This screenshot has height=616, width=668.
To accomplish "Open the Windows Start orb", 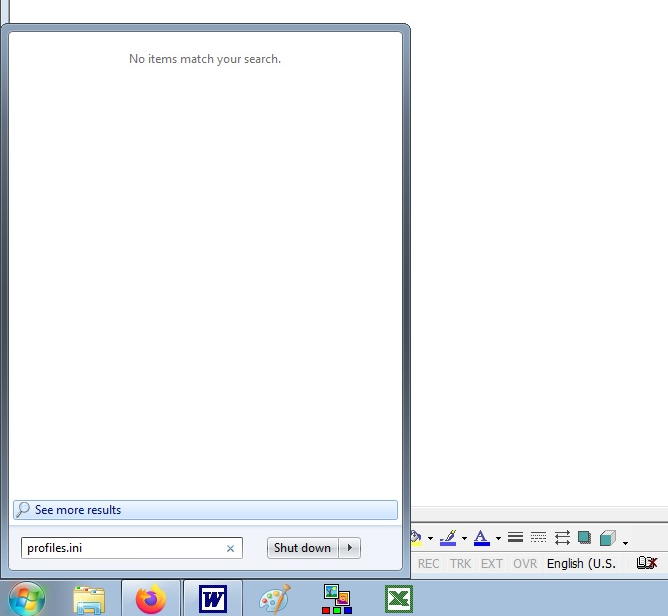I will [27, 599].
